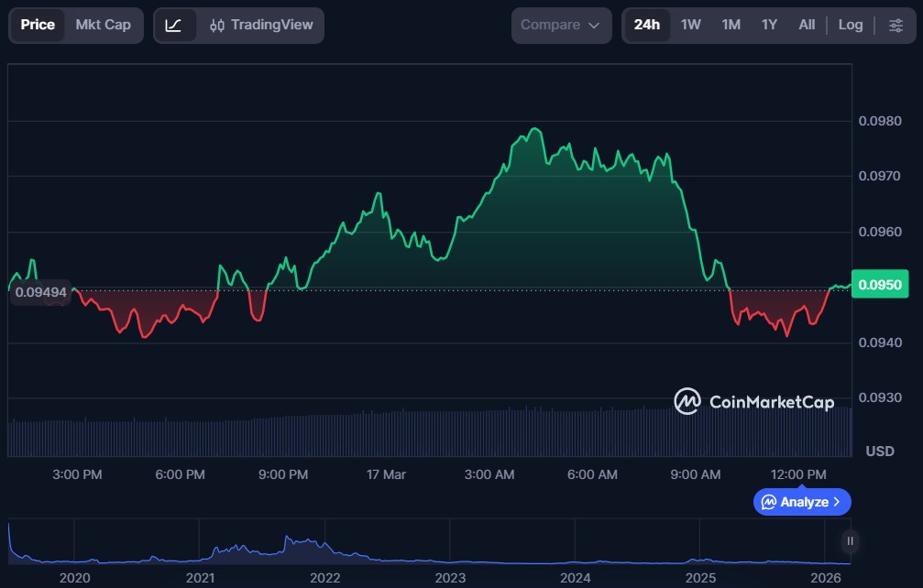923x588 pixels.
Task: Open chart settings sliders icon
Action: (x=896, y=25)
